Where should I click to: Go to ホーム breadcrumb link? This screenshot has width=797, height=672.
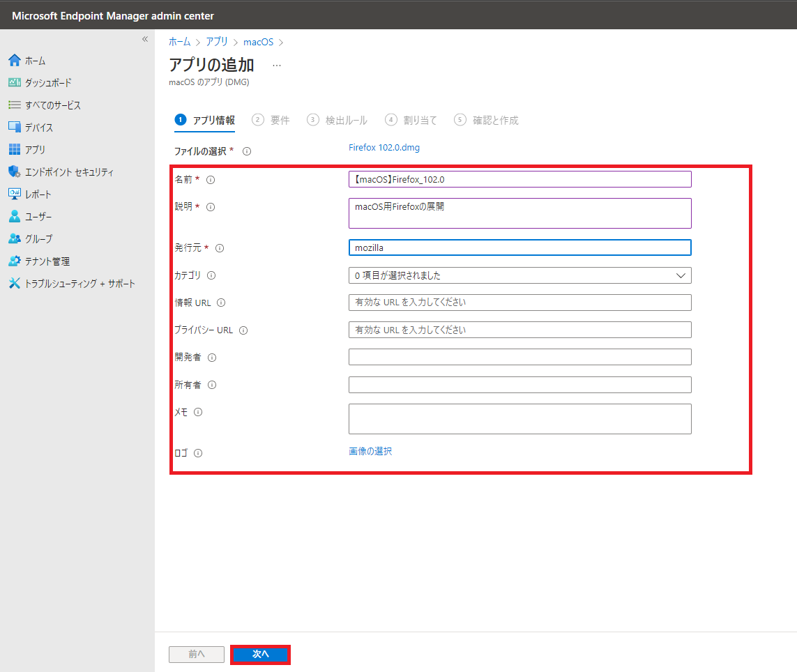[x=180, y=42]
